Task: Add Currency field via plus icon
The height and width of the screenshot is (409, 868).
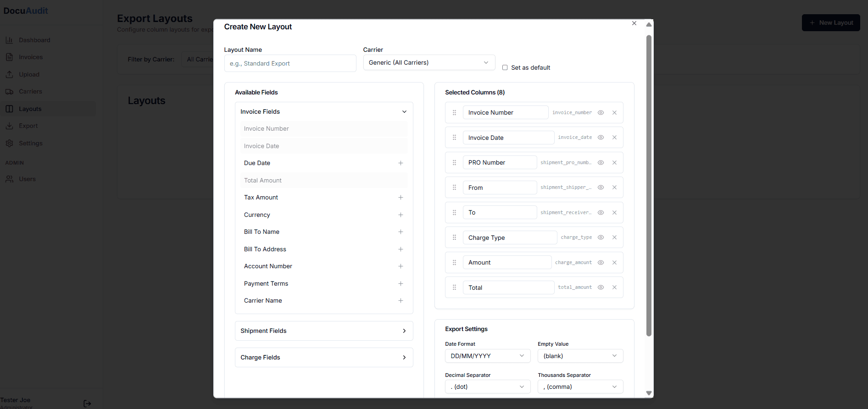Action: 401,215
